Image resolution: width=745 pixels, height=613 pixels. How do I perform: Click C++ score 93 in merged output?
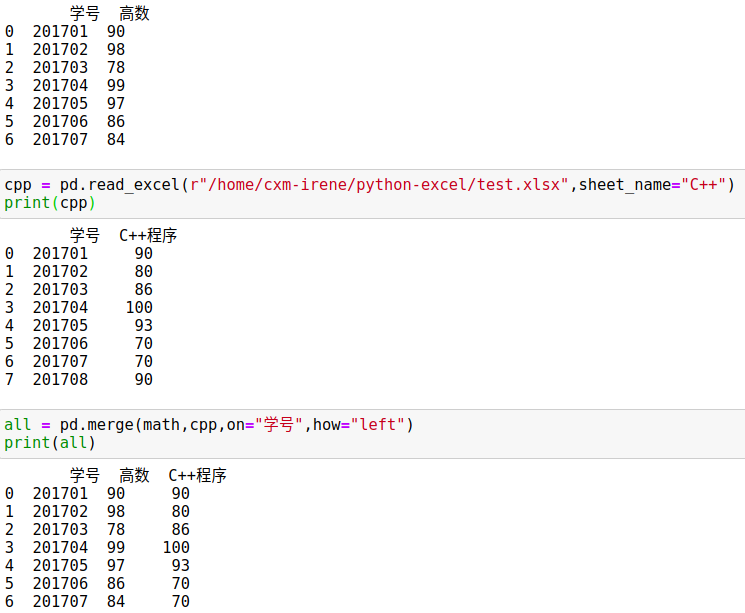181,565
